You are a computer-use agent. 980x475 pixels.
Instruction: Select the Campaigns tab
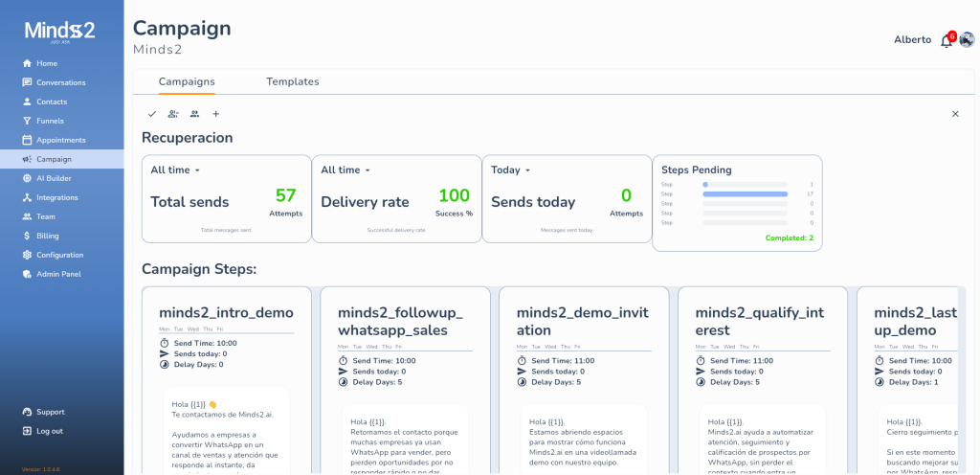click(187, 81)
